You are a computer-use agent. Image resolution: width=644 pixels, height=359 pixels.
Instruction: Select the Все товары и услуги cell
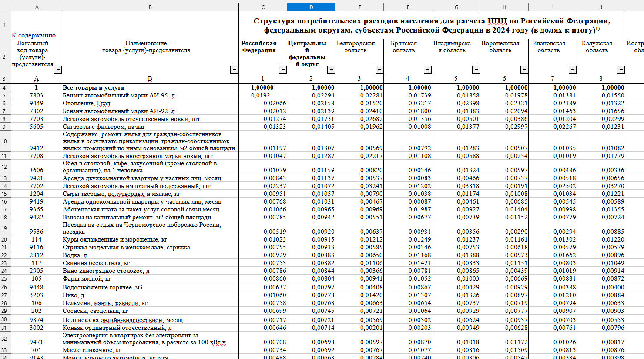150,87
